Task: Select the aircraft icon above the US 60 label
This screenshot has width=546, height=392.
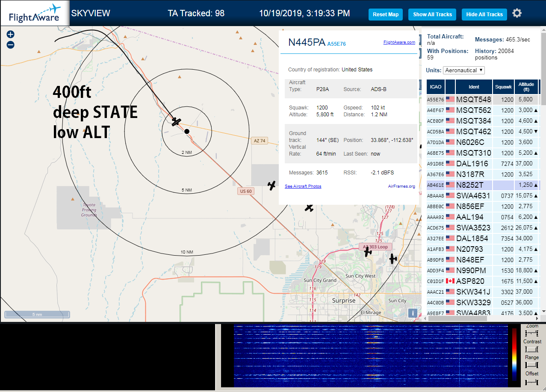Action: tap(272, 185)
